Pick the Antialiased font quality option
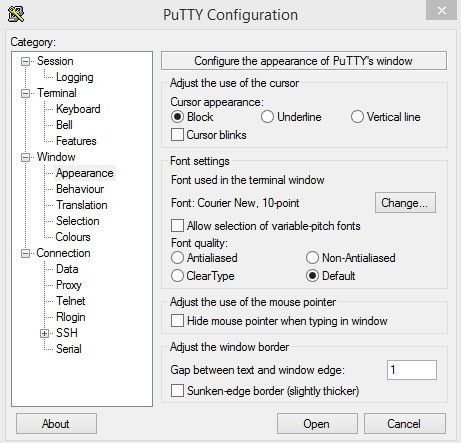Image resolution: width=461 pixels, height=443 pixels. click(177, 258)
